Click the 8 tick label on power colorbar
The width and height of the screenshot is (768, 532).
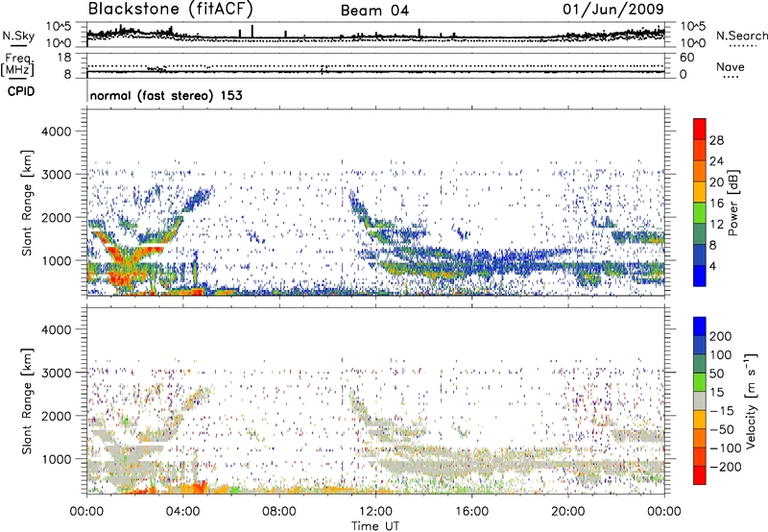click(712, 245)
